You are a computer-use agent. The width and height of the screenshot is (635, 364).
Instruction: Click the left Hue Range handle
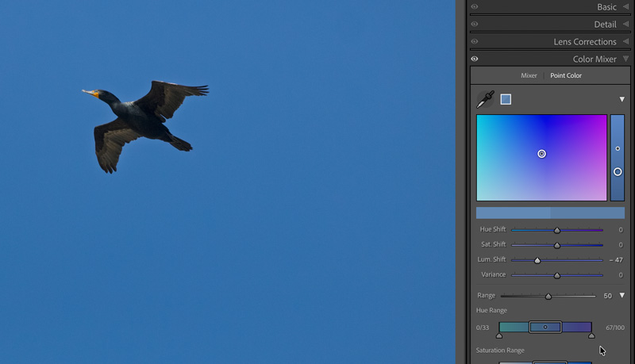coord(499,335)
